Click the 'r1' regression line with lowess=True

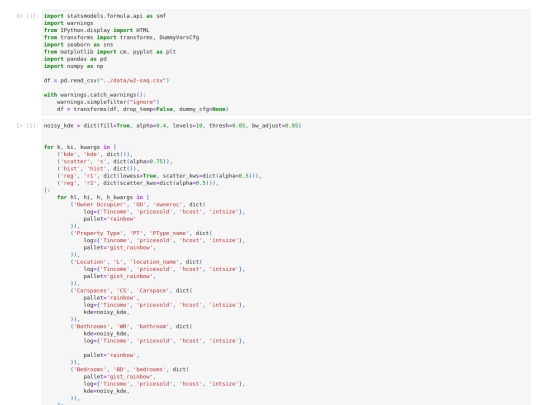click(159, 176)
